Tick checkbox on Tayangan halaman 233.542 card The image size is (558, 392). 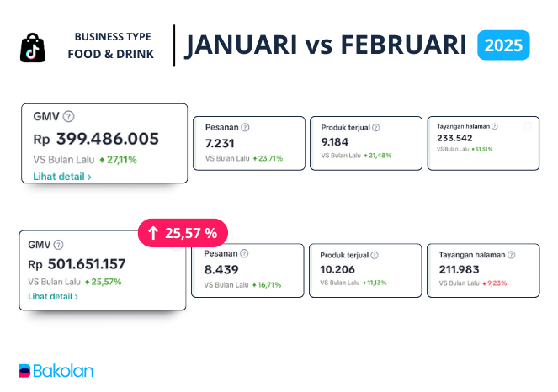click(528, 127)
